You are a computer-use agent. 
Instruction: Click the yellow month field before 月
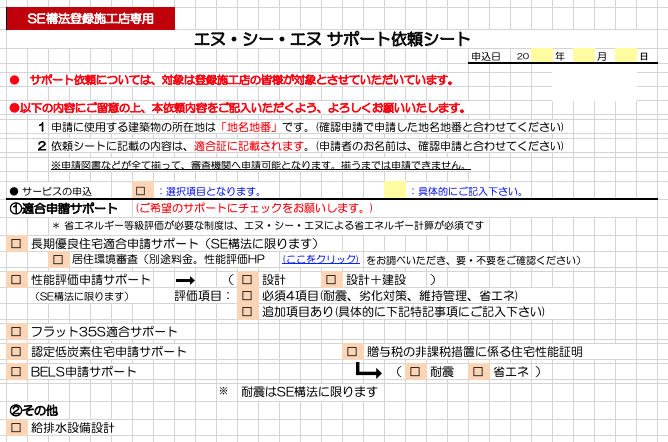(584, 56)
